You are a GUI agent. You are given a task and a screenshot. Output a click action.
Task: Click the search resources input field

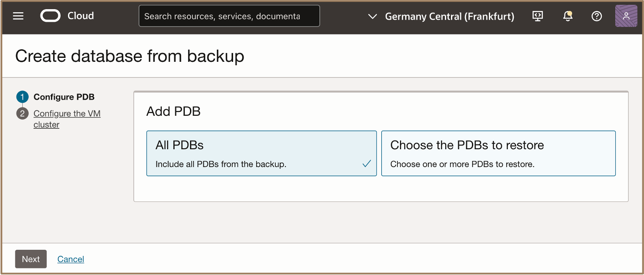229,16
